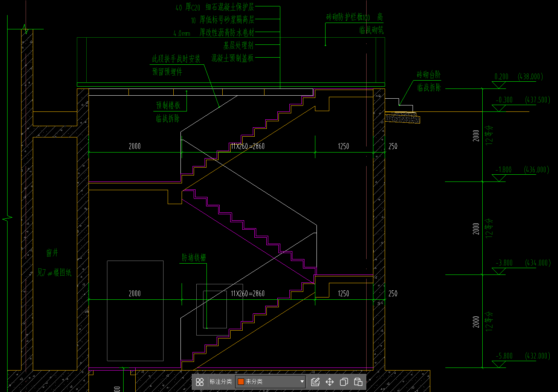
Task: Open the category grid icon in annotation toolbar
Action: click(x=200, y=382)
